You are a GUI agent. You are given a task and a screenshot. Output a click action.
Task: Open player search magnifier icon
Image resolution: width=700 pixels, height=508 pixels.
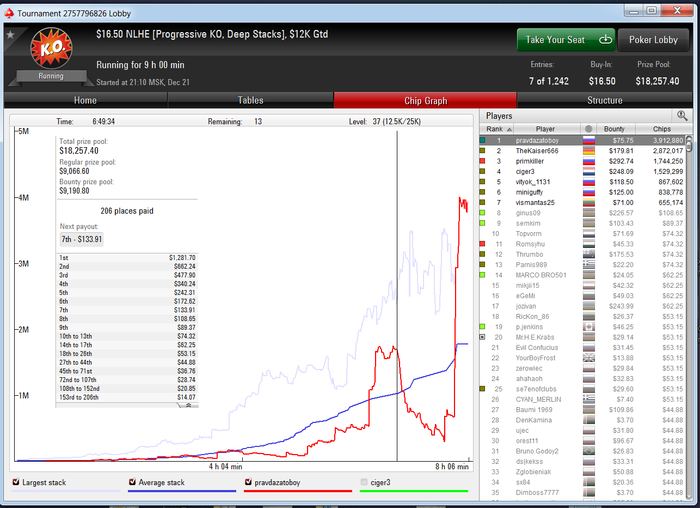682,116
